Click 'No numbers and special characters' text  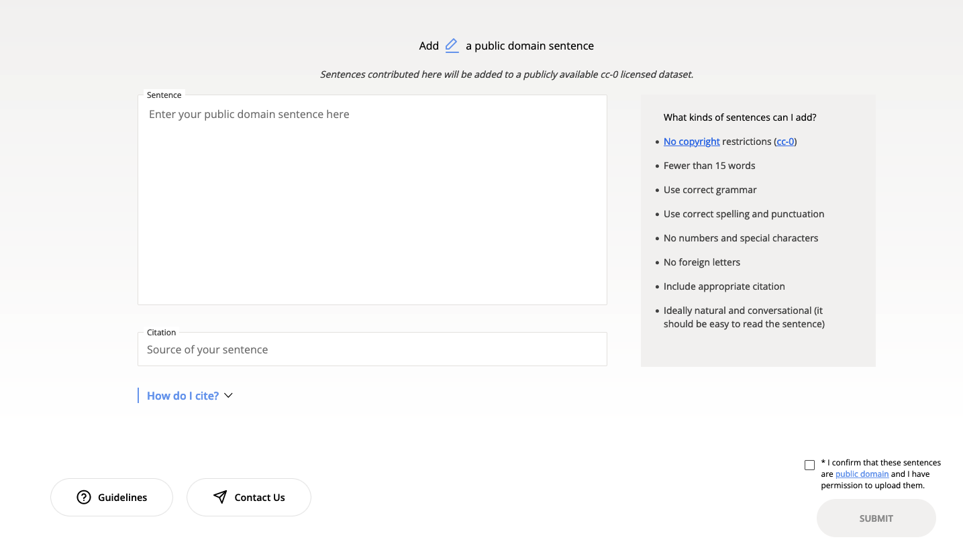[x=741, y=238]
